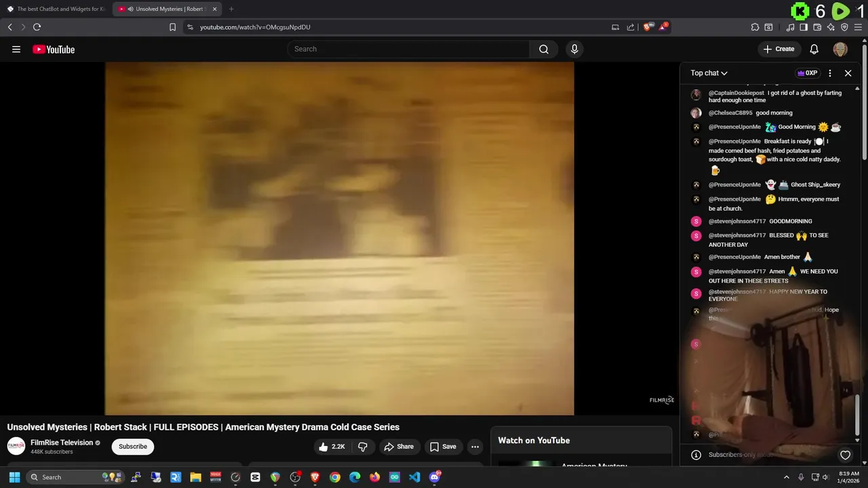Start voice search with the microphone icon
868x488 pixels.
[574, 49]
